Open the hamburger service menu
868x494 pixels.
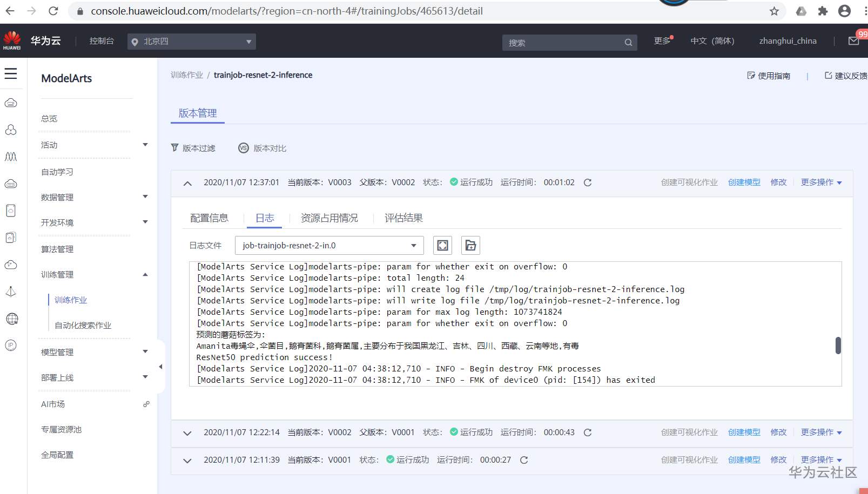tap(11, 73)
